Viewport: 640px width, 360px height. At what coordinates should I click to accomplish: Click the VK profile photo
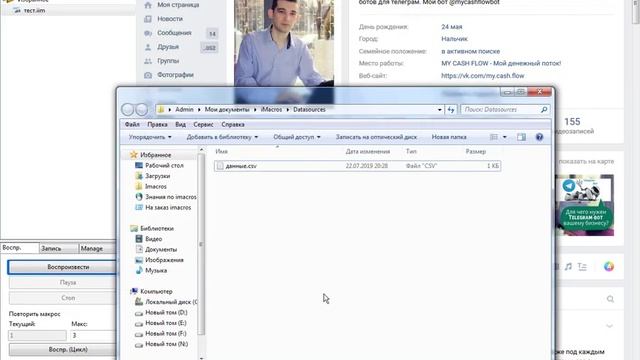pyautogui.click(x=284, y=43)
